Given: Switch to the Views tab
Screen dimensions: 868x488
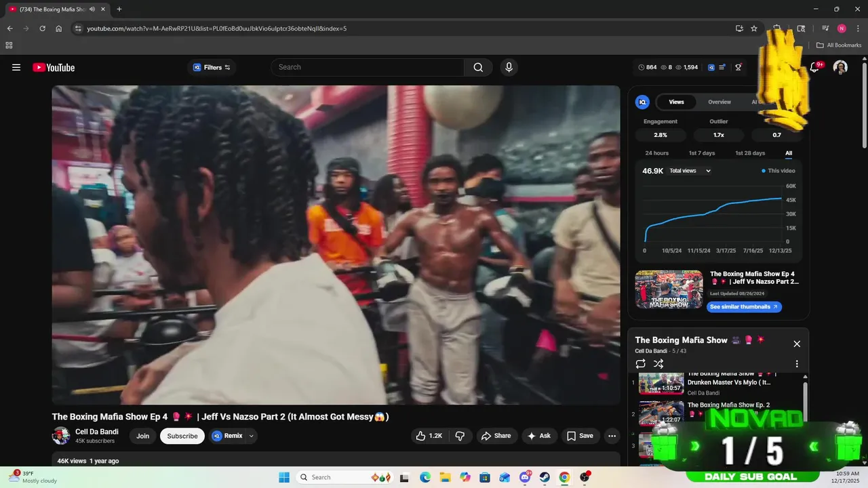Looking at the screenshot, I should click(676, 102).
